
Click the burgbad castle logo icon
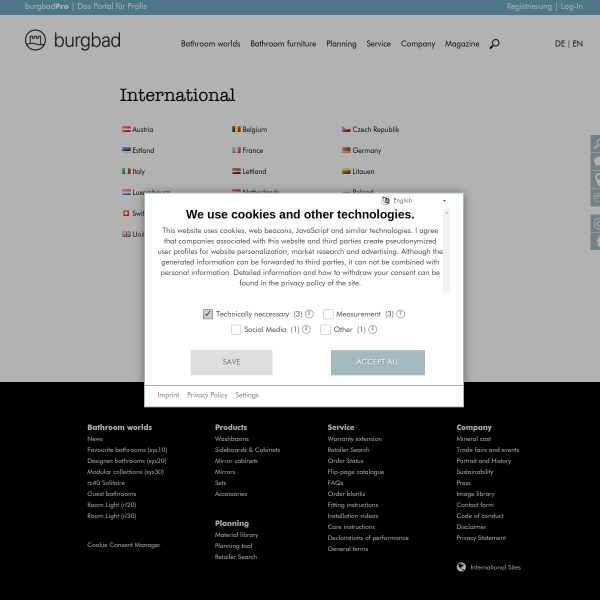pos(35,40)
